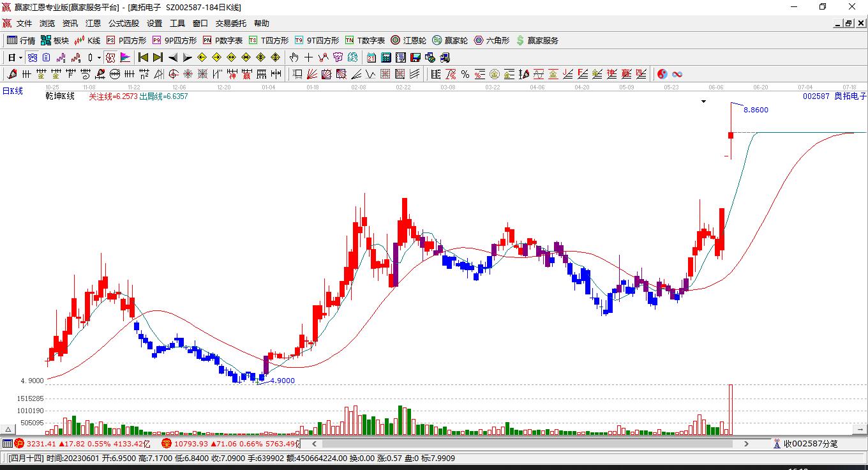The height and width of the screenshot is (470, 868).
Task: Jump to the last K-line bar icon
Action: [x=158, y=57]
